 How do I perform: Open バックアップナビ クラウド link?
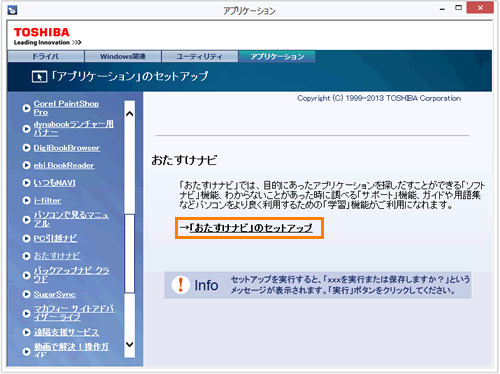[x=71, y=275]
